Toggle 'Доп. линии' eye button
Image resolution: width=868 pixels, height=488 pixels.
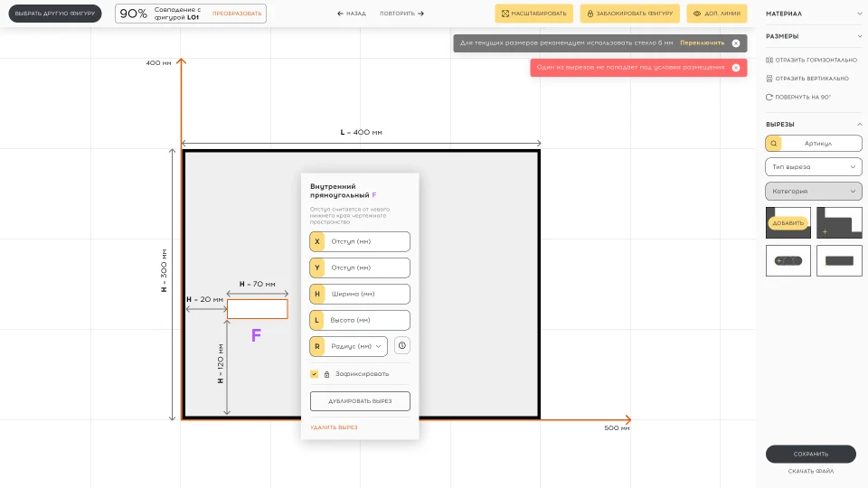point(717,14)
